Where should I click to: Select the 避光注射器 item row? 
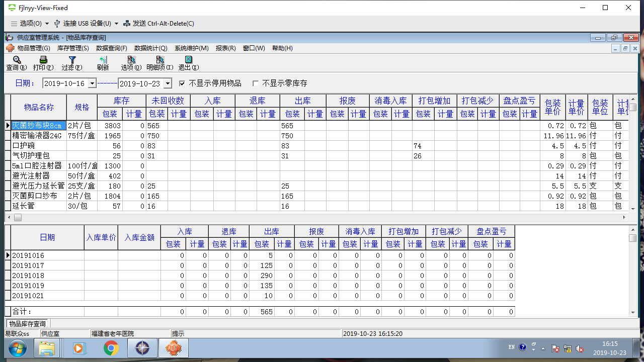(317, 176)
